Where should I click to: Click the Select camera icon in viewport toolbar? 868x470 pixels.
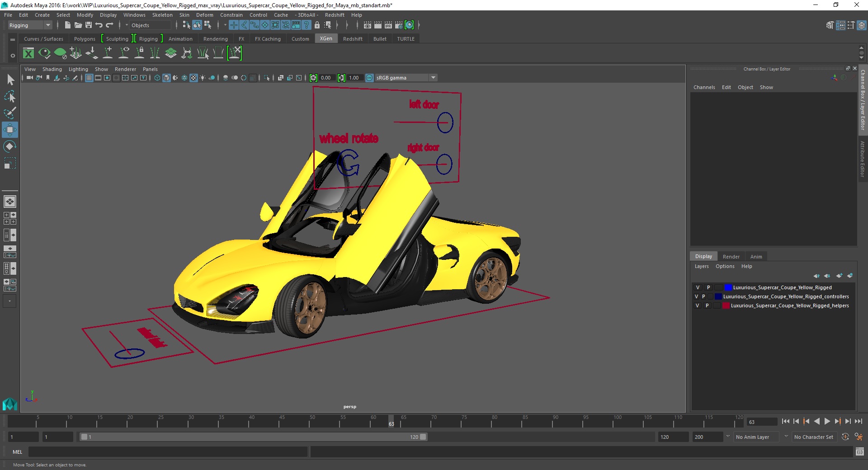pyautogui.click(x=30, y=78)
